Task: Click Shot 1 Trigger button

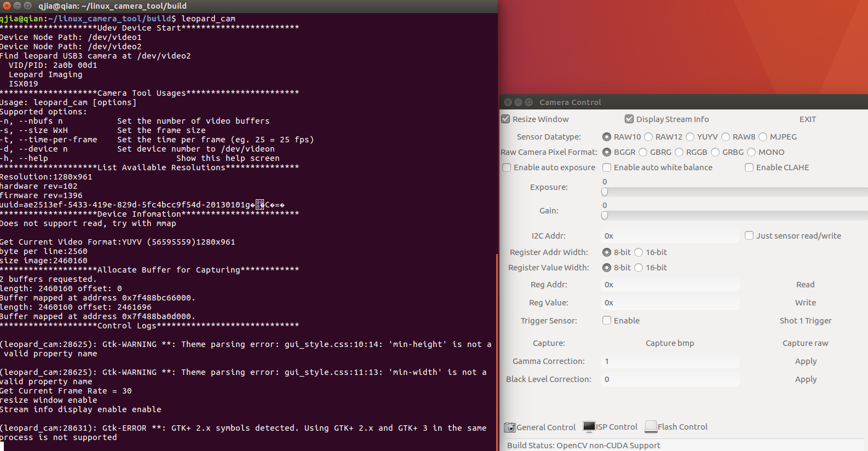Action: click(806, 321)
